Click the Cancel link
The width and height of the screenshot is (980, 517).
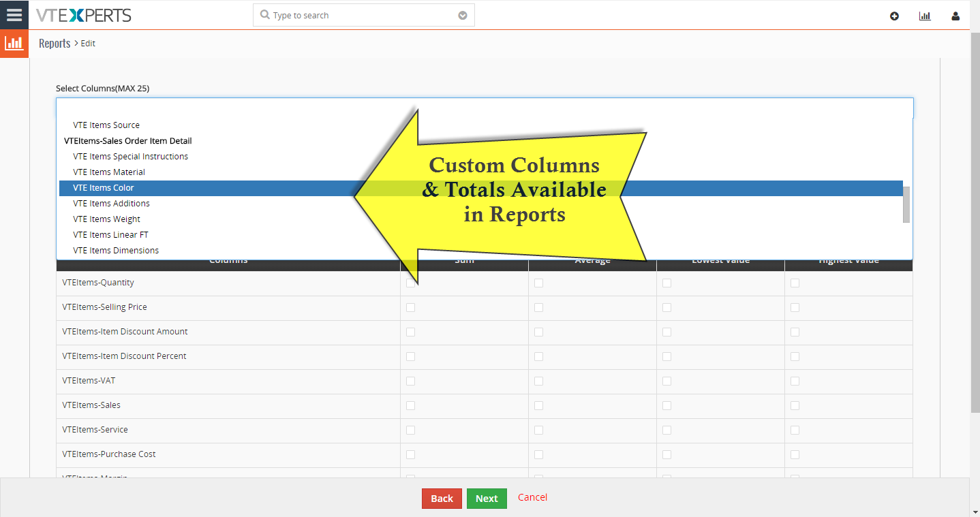pyautogui.click(x=532, y=497)
